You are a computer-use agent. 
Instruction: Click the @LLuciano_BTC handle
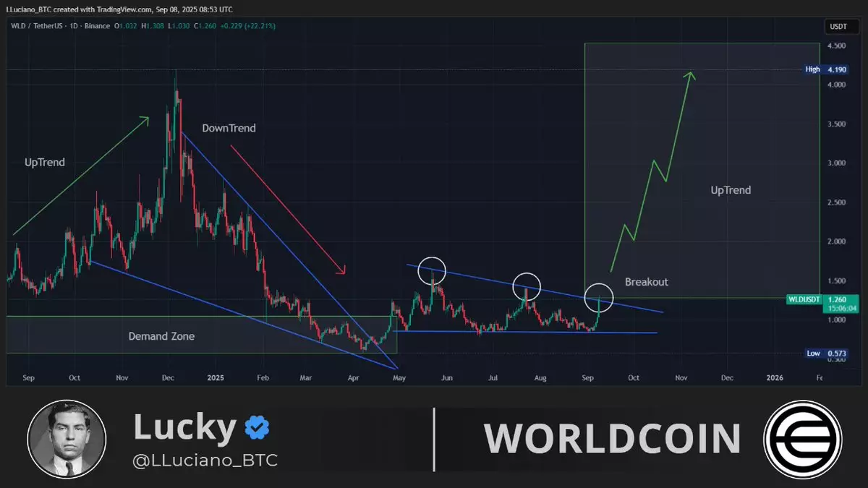pyautogui.click(x=205, y=461)
